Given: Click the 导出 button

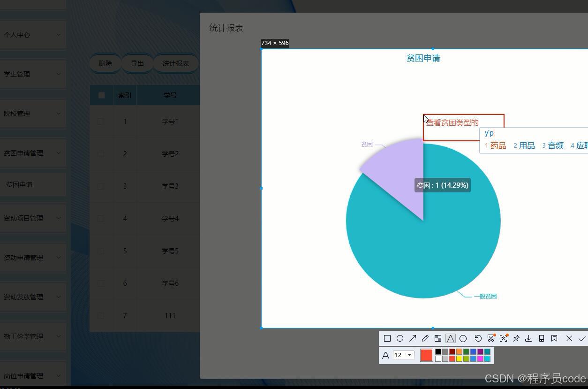Looking at the screenshot, I should point(137,63).
